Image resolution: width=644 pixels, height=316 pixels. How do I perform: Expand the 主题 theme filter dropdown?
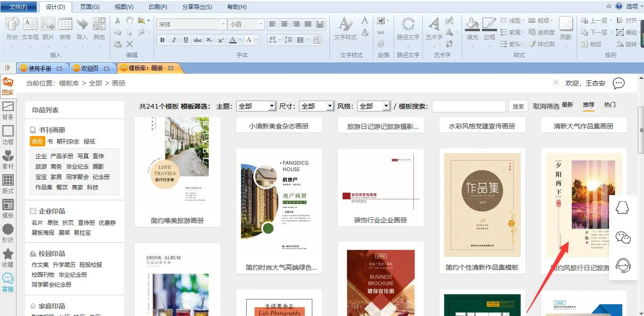click(x=272, y=106)
